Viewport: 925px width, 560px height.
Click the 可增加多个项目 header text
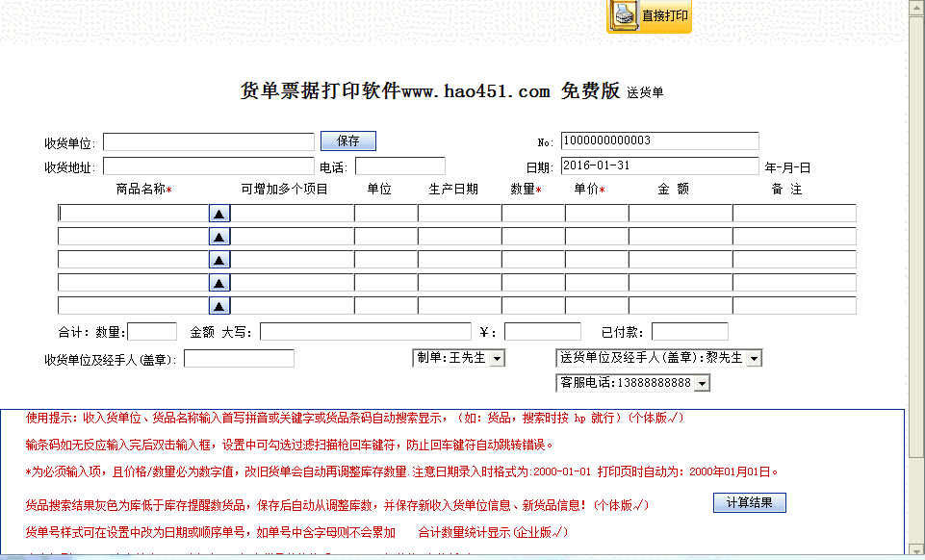pyautogui.click(x=284, y=190)
